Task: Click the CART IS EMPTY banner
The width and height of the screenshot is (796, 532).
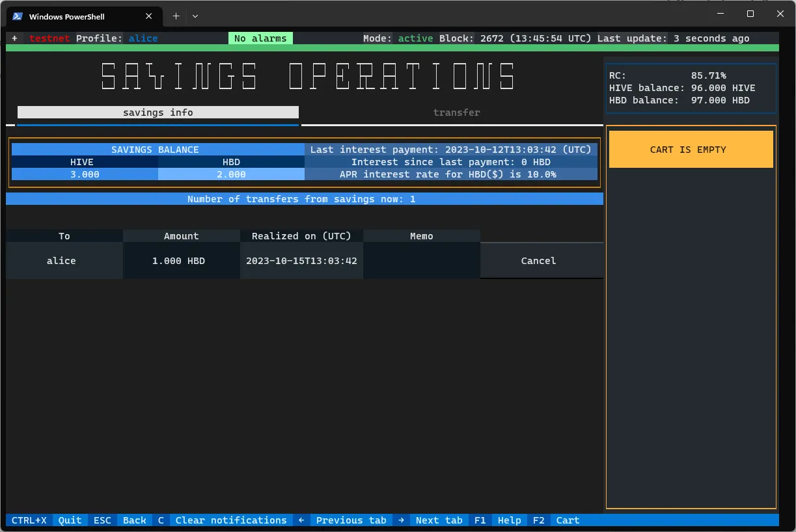Action: [691, 150]
